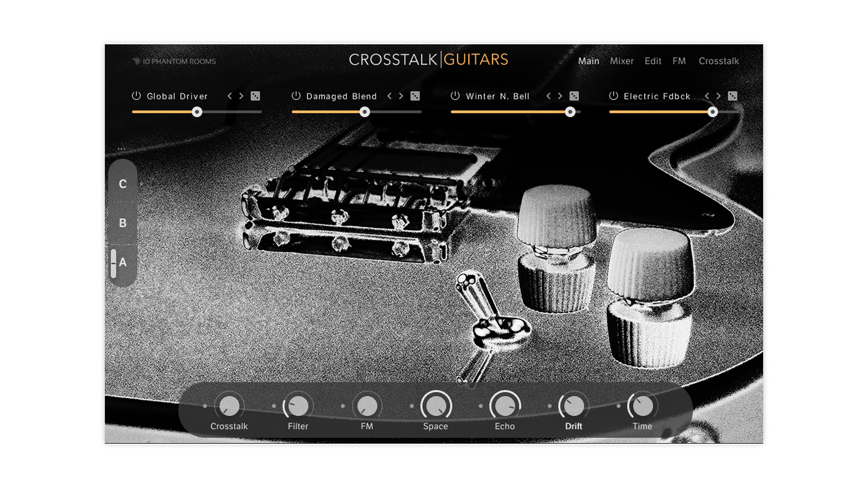The width and height of the screenshot is (868, 488).
Task: Select snapshot B
Action: coord(123,223)
